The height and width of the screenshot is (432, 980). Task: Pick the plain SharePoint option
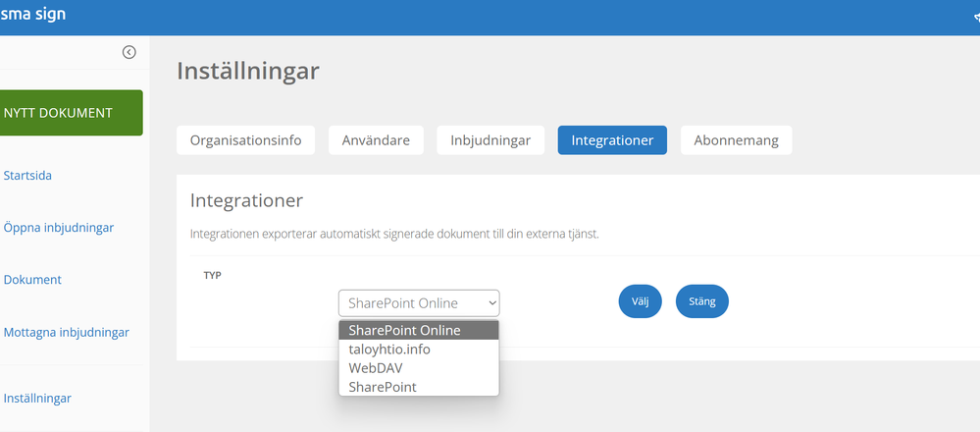[419, 387]
